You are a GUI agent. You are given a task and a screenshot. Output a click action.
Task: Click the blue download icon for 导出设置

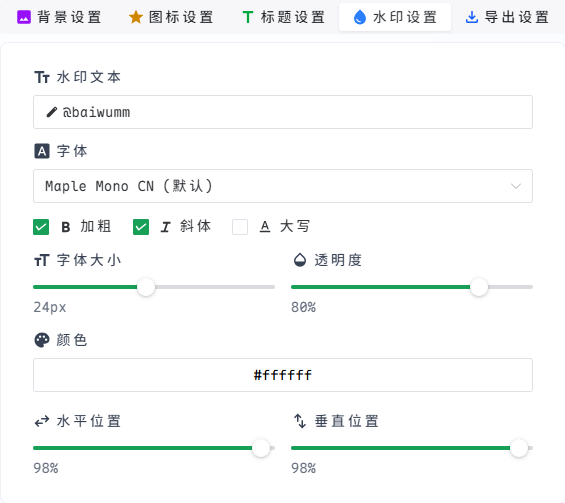click(x=472, y=17)
